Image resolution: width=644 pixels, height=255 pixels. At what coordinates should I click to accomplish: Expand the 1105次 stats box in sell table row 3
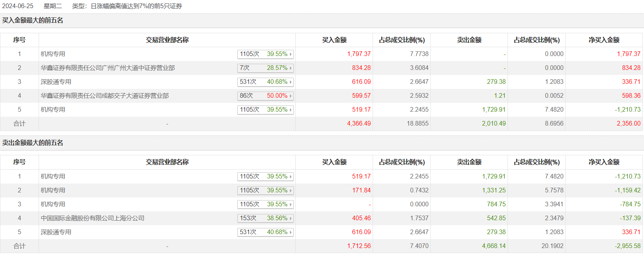[x=266, y=204]
